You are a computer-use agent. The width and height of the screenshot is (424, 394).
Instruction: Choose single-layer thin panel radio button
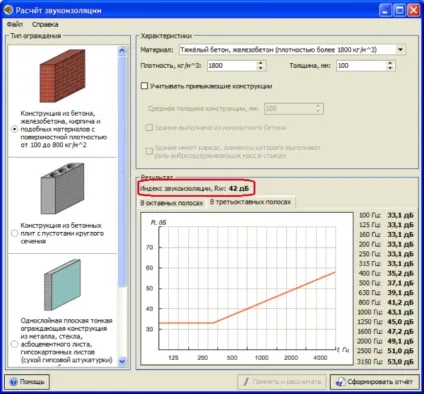pyautogui.click(x=14, y=344)
